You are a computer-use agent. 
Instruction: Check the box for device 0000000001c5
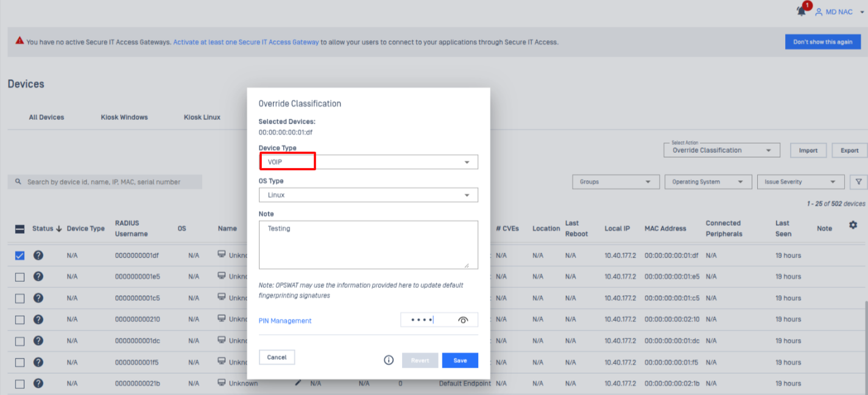click(19, 298)
